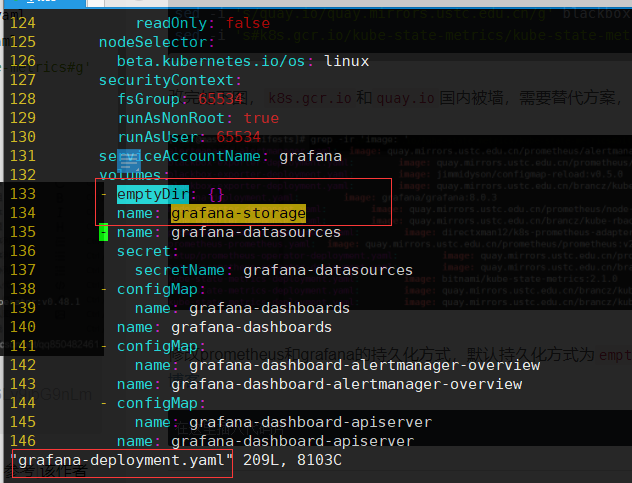Select 'grafana-datasources' value on line 137

(x=328, y=270)
